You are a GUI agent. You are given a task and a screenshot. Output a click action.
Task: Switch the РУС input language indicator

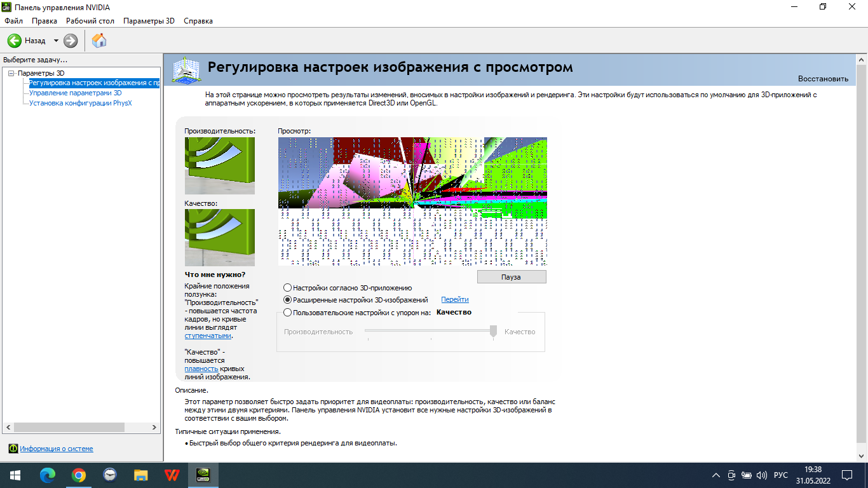point(781,475)
